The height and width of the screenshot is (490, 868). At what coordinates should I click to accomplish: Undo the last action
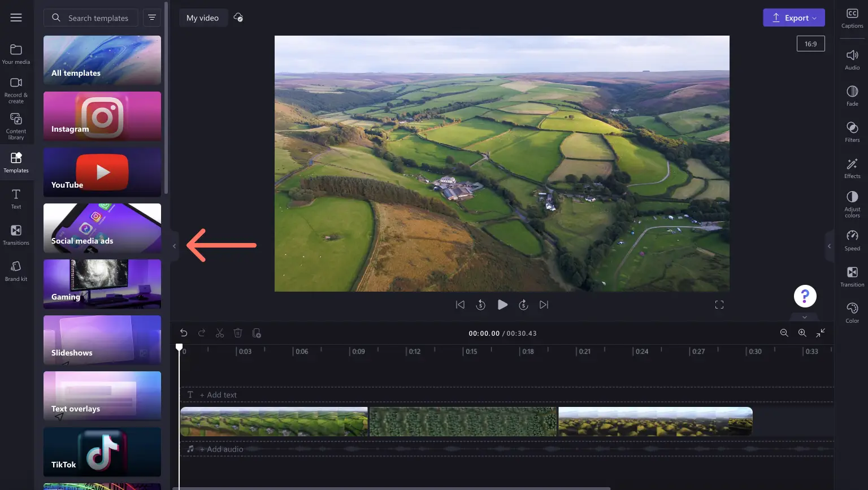tap(184, 333)
